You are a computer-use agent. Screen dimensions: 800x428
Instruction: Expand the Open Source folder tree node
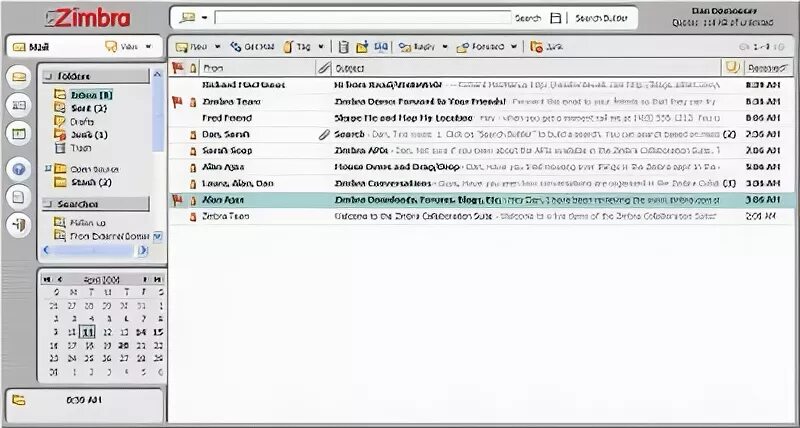click(48, 168)
